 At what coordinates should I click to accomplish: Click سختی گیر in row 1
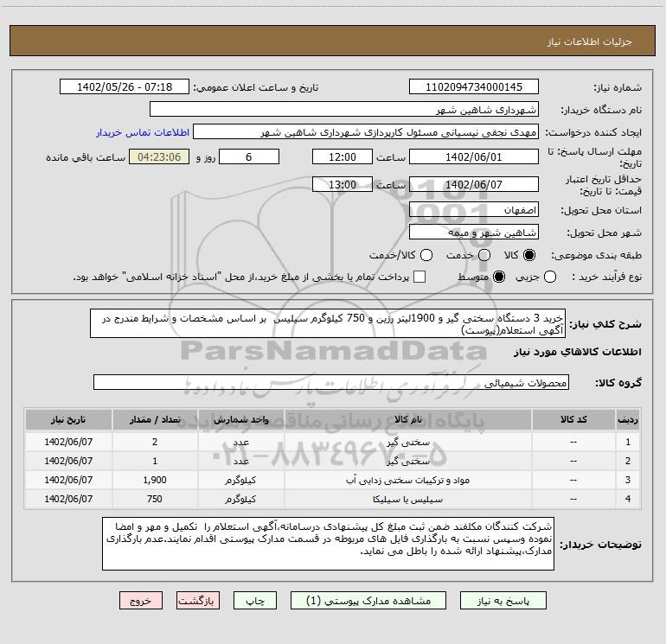point(407,442)
